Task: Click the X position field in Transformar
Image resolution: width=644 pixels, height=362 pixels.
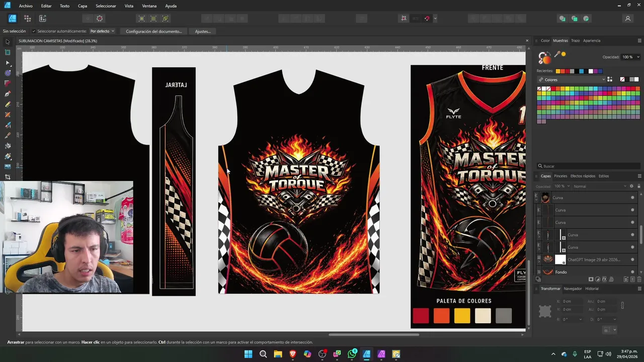Action: (x=571, y=301)
